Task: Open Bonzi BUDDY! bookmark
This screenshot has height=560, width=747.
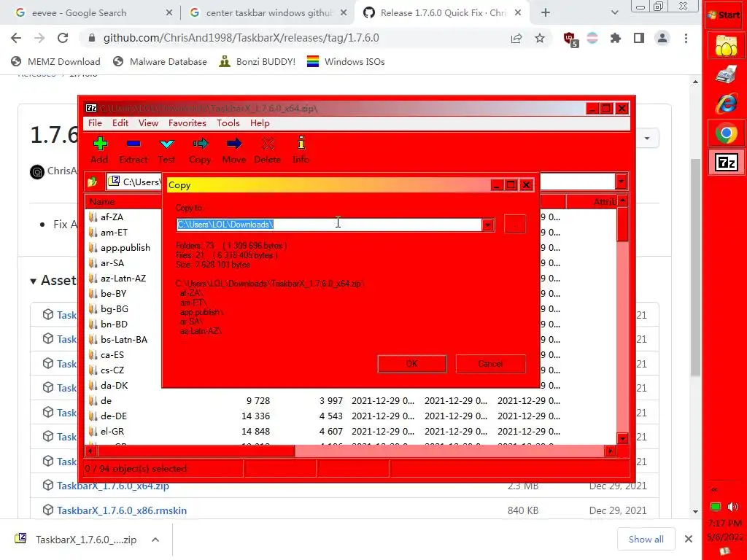Action: pos(258,61)
